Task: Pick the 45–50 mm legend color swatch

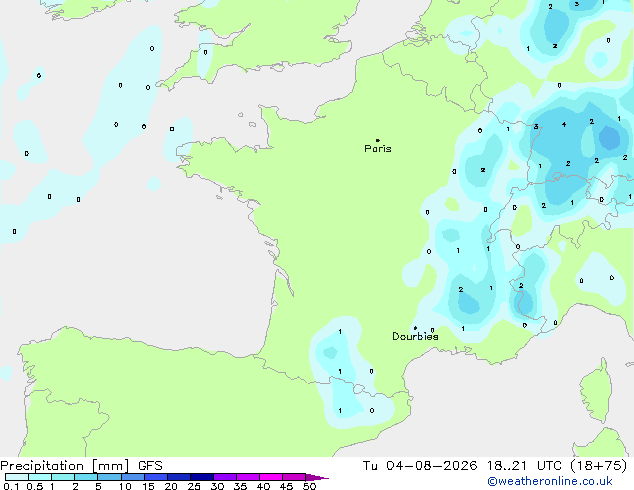Action: pyautogui.click(x=294, y=477)
